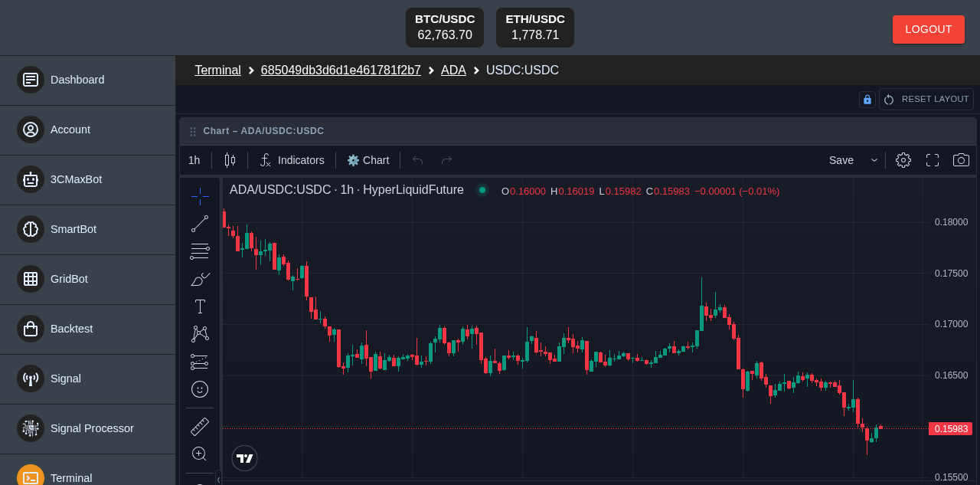Viewport: 980px width, 485px height.
Task: Select the text annotation tool
Action: click(200, 306)
